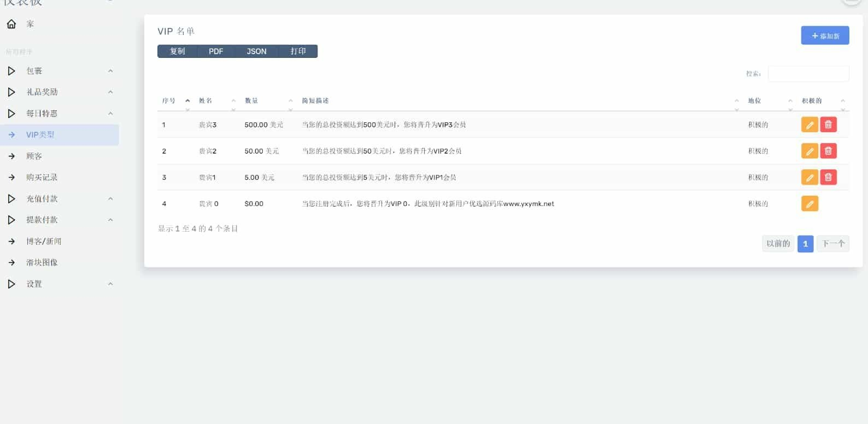Focus the table search input field
Viewport: 868px width, 424px height.
coord(808,74)
